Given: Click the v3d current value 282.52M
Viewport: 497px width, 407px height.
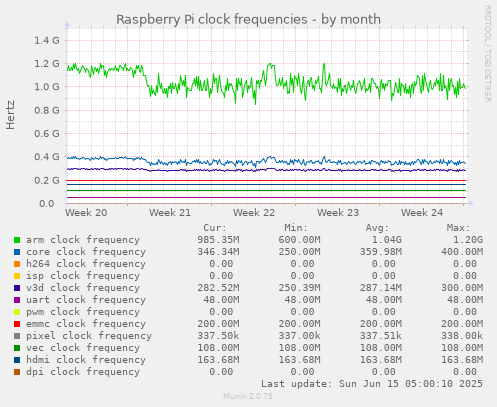Looking at the screenshot, I should click(218, 288).
